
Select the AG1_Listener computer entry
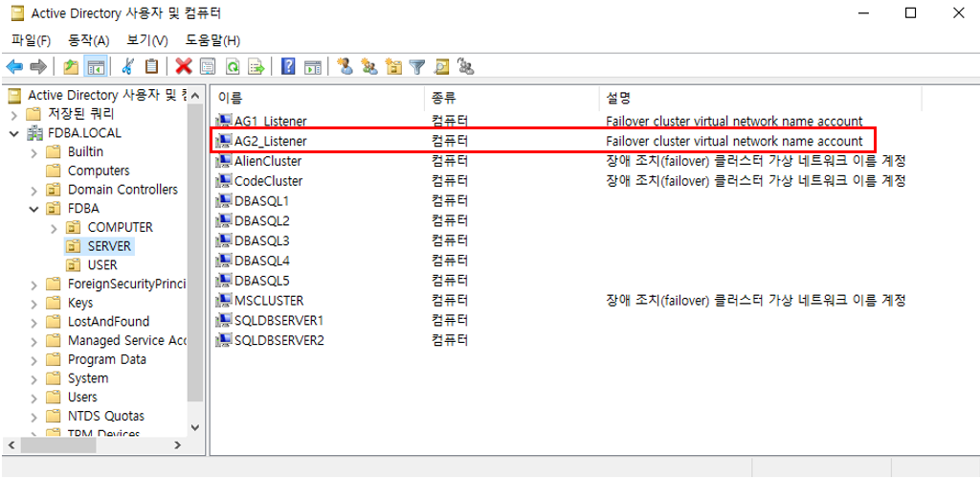coord(270,122)
